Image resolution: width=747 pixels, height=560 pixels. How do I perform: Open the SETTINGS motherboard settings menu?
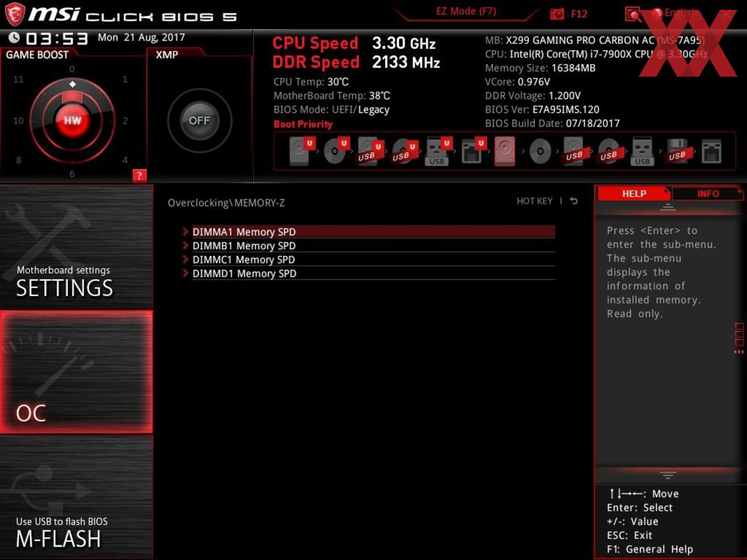pos(76,247)
